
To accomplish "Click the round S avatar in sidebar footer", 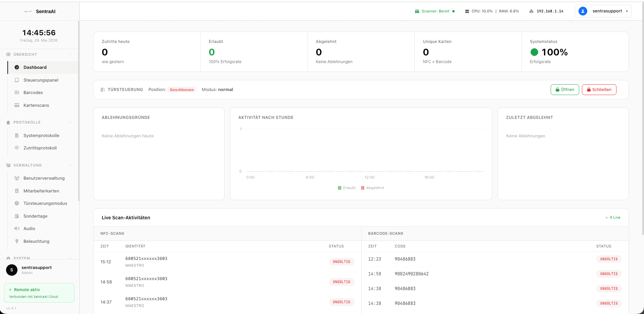I will pos(12,270).
